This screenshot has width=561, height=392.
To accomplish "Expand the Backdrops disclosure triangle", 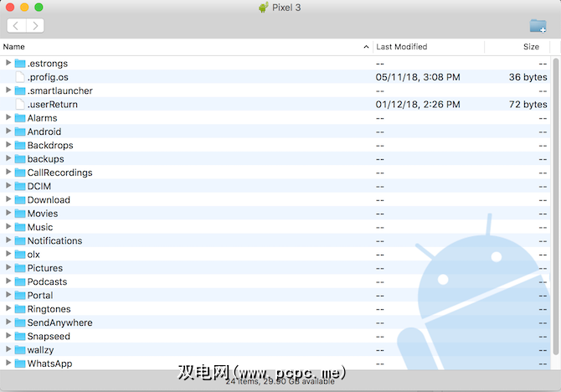I will tap(8, 144).
